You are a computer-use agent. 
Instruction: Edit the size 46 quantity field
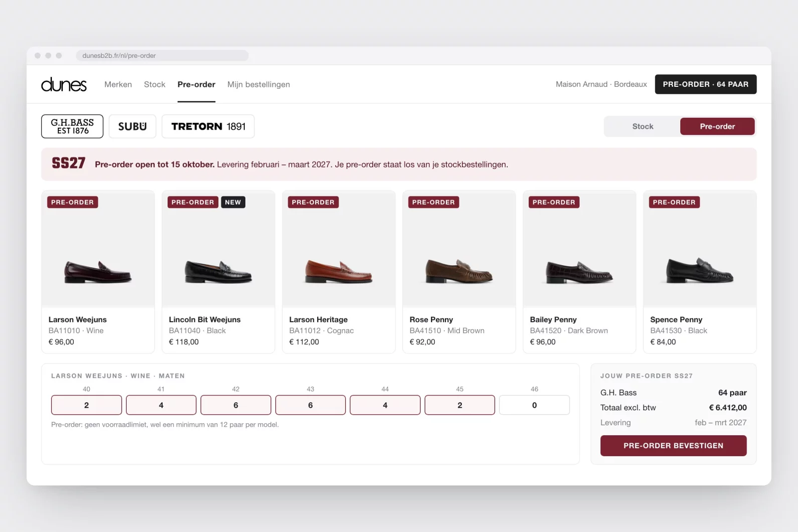[x=534, y=405]
